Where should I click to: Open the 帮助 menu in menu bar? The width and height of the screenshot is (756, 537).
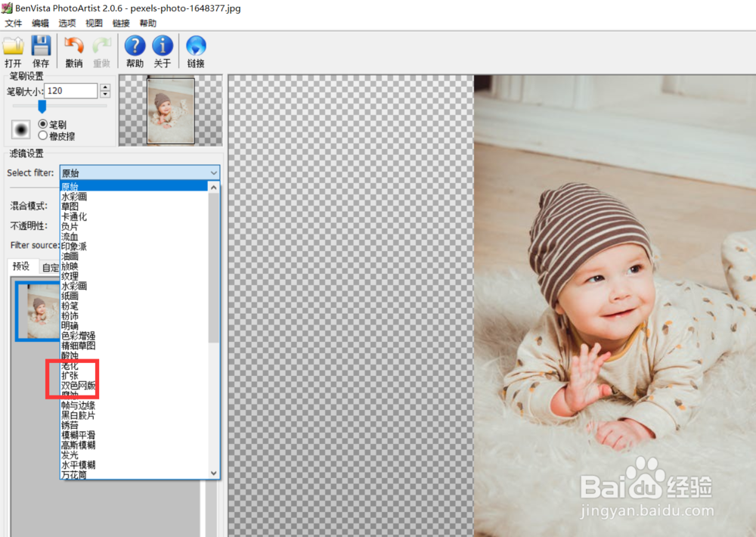tap(148, 23)
